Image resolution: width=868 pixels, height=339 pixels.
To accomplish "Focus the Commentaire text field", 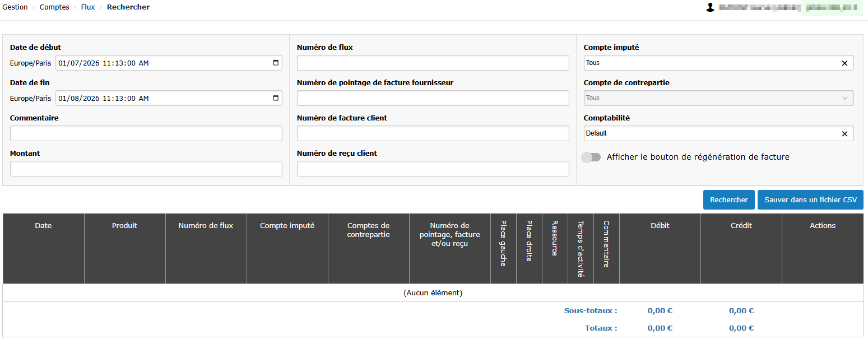I will click(x=146, y=133).
